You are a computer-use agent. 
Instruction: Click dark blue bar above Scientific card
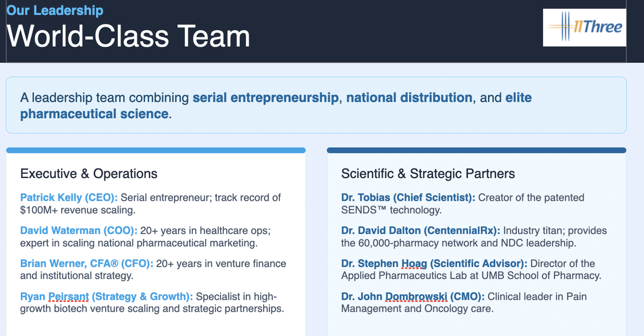(476, 150)
